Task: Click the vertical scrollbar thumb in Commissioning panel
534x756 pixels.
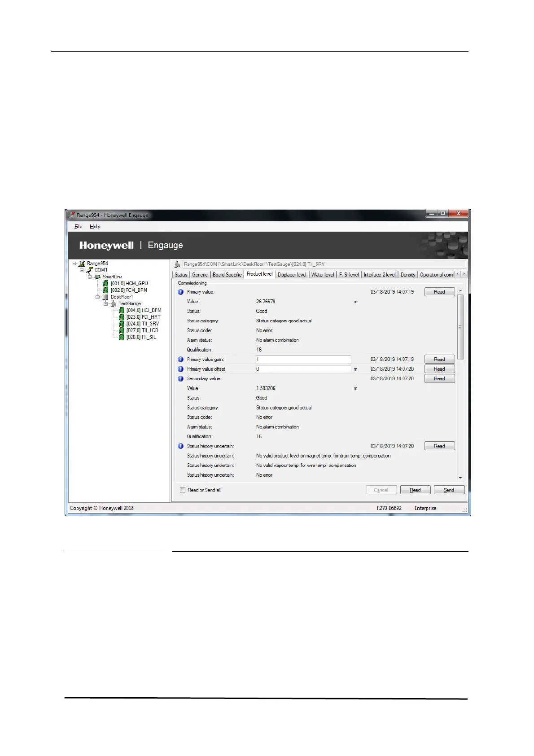Action: click(460, 327)
